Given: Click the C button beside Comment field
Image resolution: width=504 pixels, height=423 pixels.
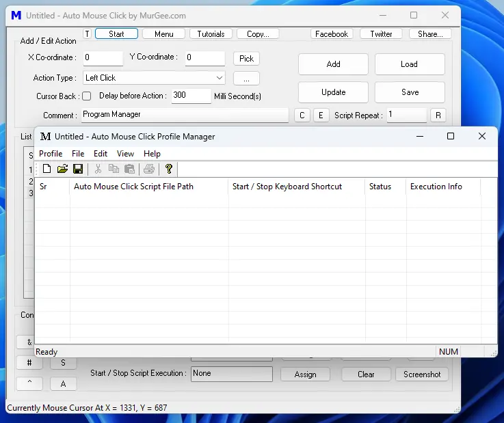Looking at the screenshot, I should coord(302,115).
